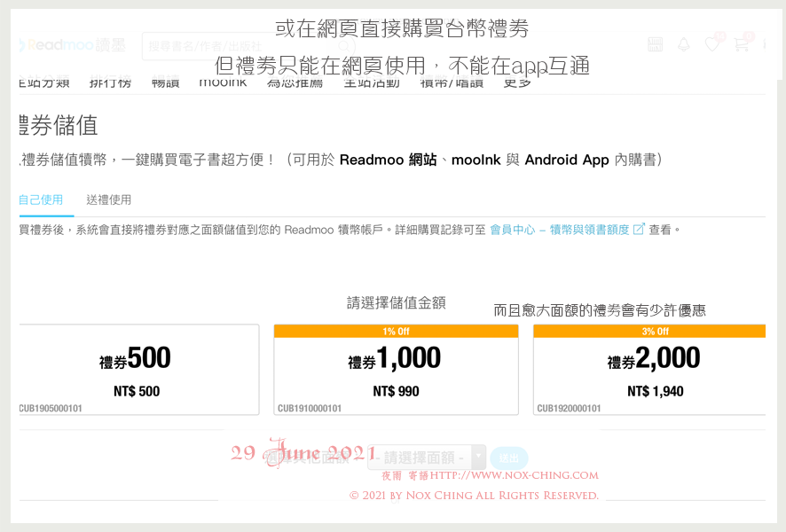Click the 1% Off orange banner
The height and width of the screenshot is (532, 786).
[x=396, y=331]
